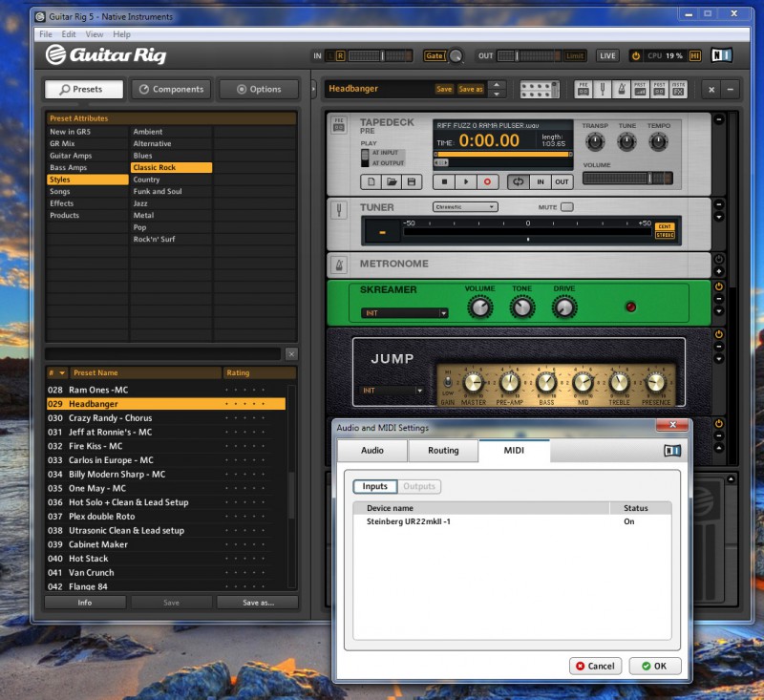Open the Help menu
Image resolution: width=764 pixels, height=700 pixels.
pos(121,34)
